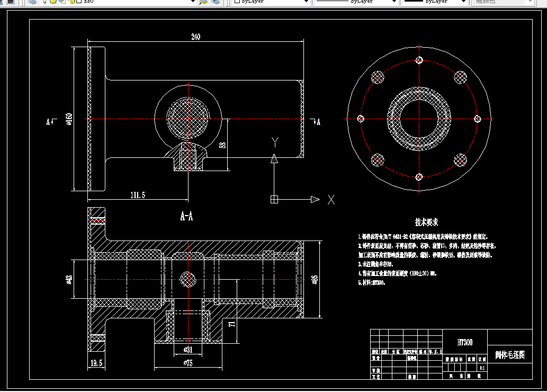Select the upper-right hatched flange hole

click(461, 77)
